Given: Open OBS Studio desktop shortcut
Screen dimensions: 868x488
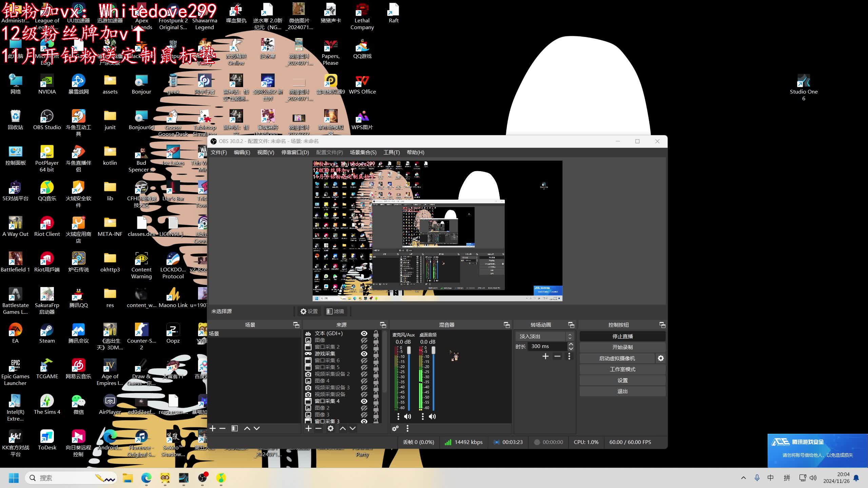Looking at the screenshot, I should point(47,120).
